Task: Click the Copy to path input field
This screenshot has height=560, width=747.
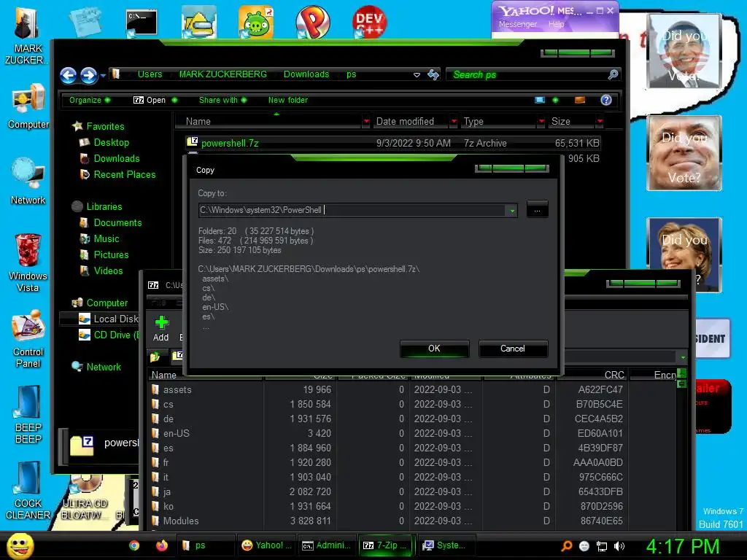Action: pos(352,210)
